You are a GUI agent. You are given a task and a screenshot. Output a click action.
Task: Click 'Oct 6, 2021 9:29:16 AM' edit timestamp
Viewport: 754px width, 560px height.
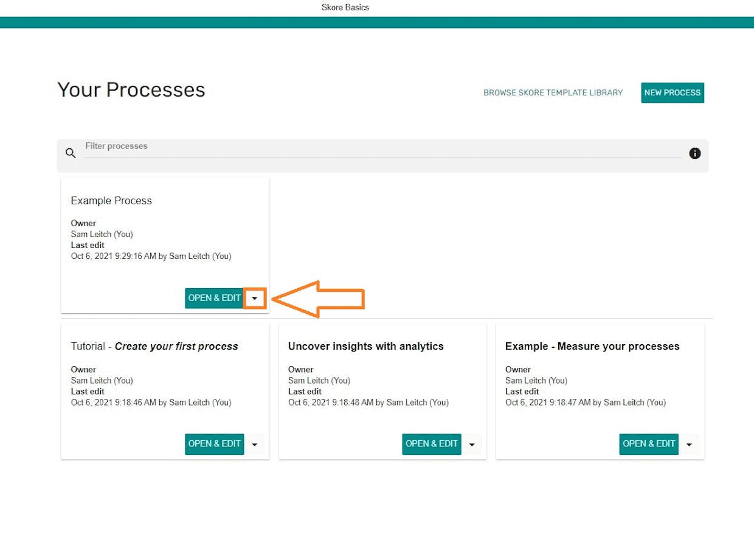coord(114,256)
